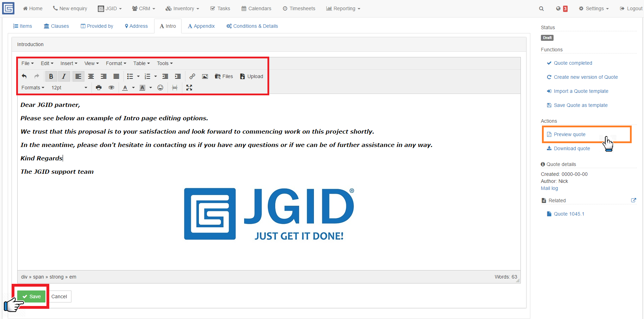The height and width of the screenshot is (319, 644).
Task: Toggle fullscreen editor mode
Action: (x=189, y=88)
